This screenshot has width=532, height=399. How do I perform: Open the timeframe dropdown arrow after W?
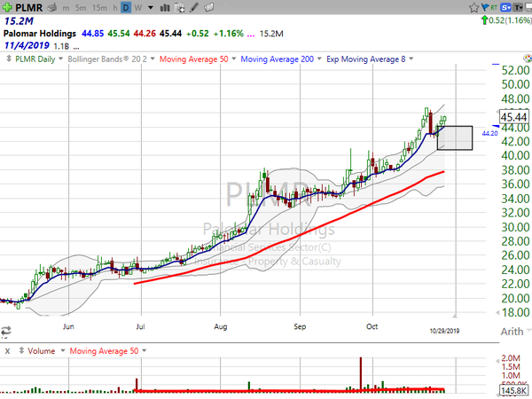point(151,7)
